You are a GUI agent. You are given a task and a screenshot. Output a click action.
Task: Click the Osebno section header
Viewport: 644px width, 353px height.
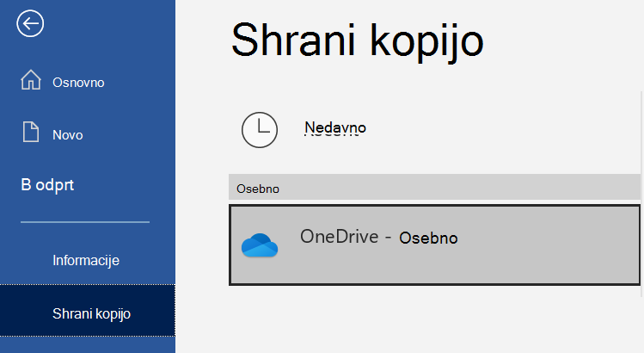click(434, 188)
